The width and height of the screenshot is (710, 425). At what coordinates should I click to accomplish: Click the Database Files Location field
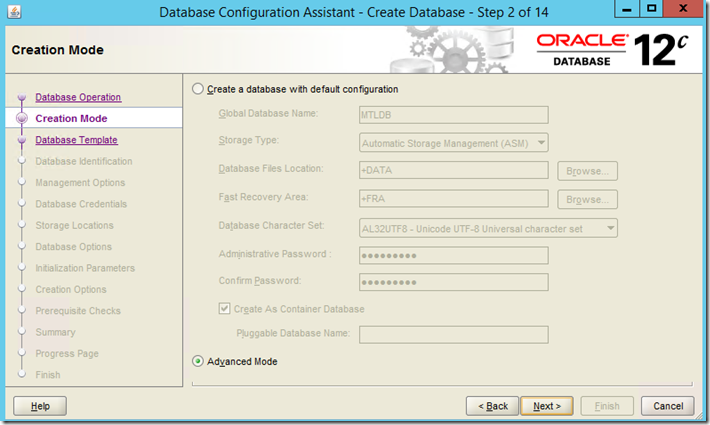454,170
